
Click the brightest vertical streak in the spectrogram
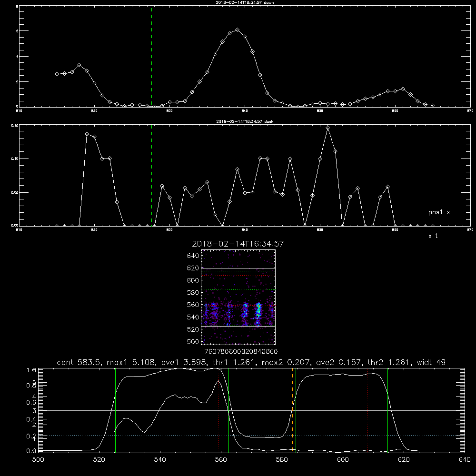click(x=258, y=314)
